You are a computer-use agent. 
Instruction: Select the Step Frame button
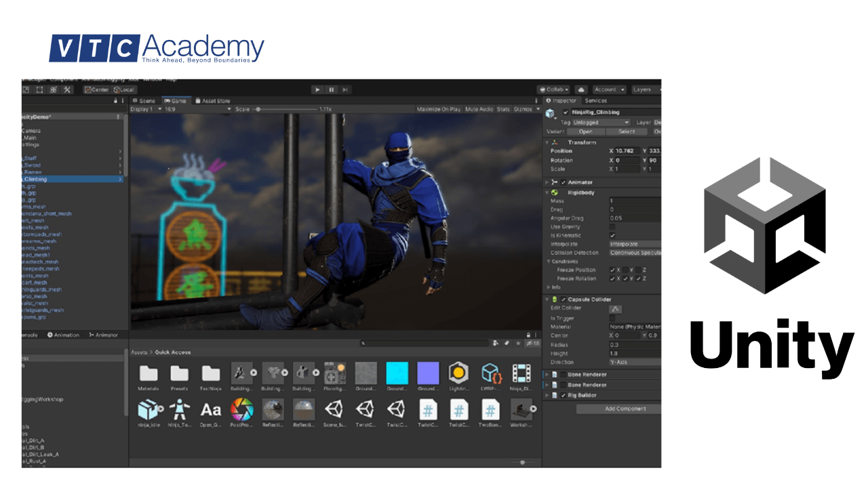345,89
